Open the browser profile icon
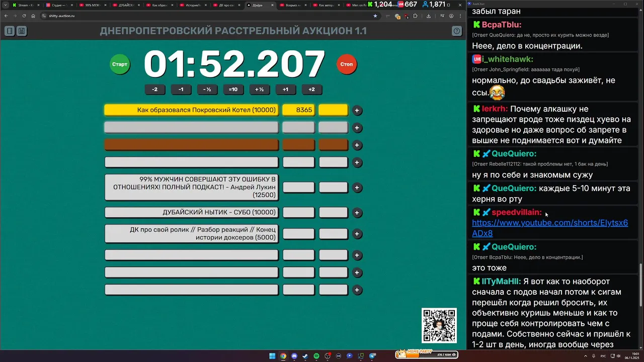Viewport: 644px width, 362px height. coord(452,16)
